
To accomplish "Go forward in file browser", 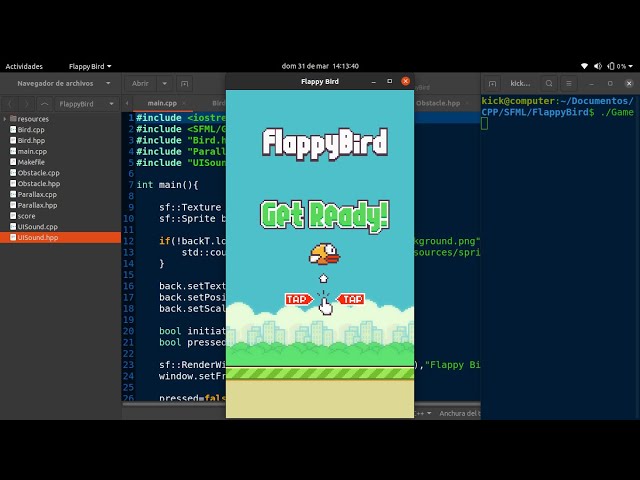I will 27,104.
